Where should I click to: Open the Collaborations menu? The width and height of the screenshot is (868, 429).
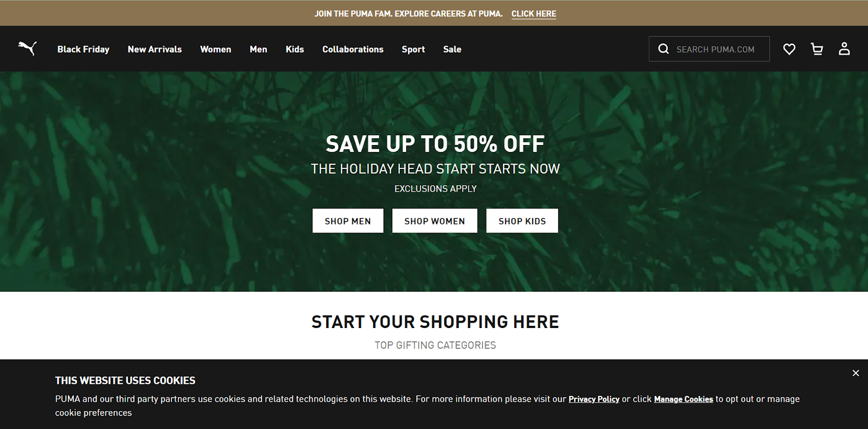353,49
